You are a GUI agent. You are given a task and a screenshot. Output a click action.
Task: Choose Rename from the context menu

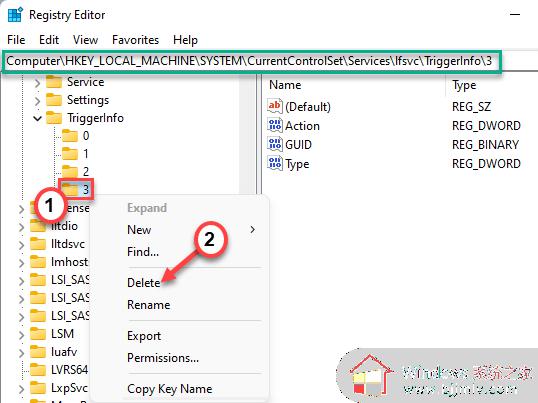tap(149, 305)
